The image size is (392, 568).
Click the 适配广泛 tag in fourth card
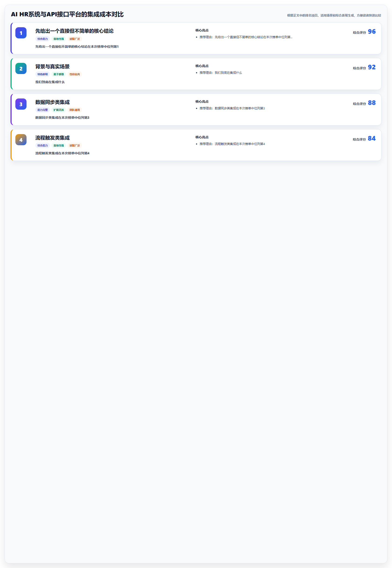pyautogui.click(x=75, y=146)
